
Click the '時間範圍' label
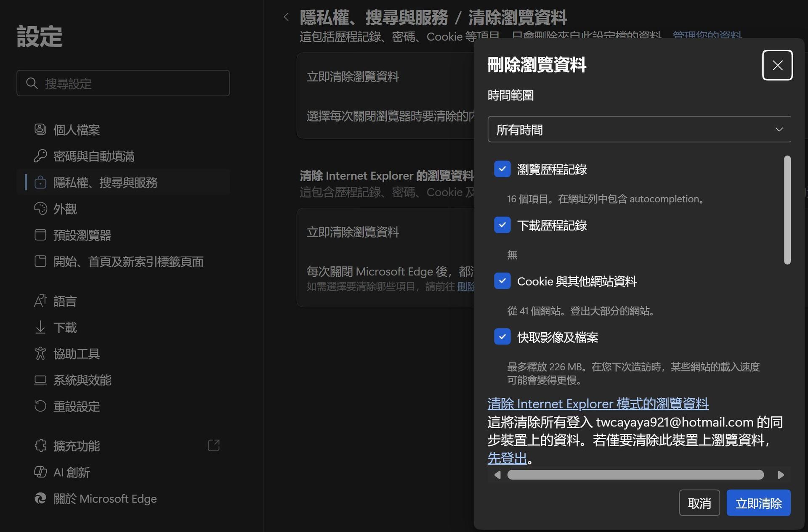click(x=510, y=95)
